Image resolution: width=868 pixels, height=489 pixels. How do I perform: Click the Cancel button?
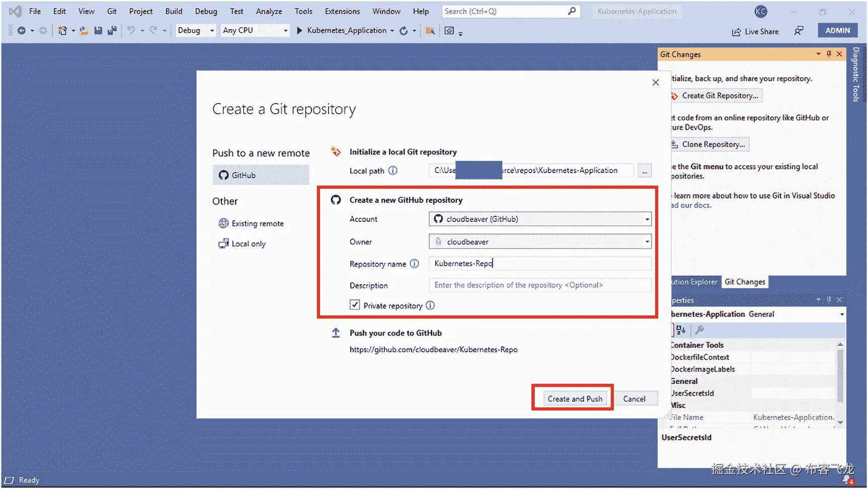pyautogui.click(x=634, y=398)
